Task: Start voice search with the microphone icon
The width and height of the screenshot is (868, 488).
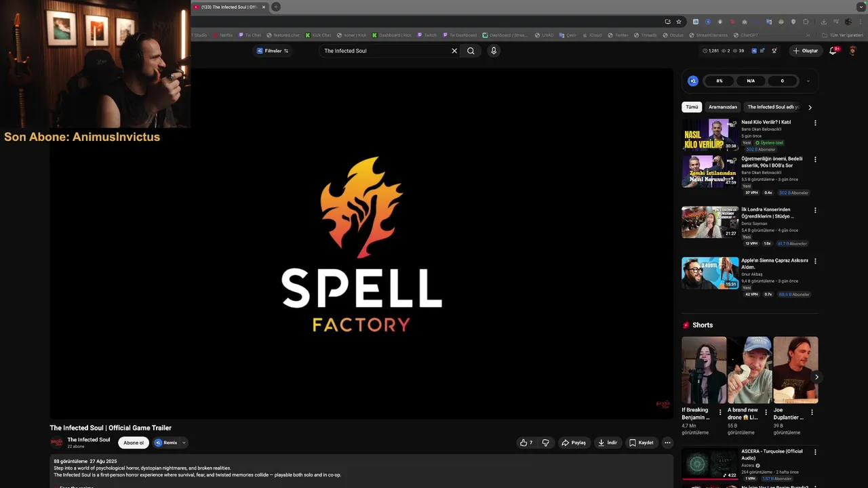Action: [494, 51]
